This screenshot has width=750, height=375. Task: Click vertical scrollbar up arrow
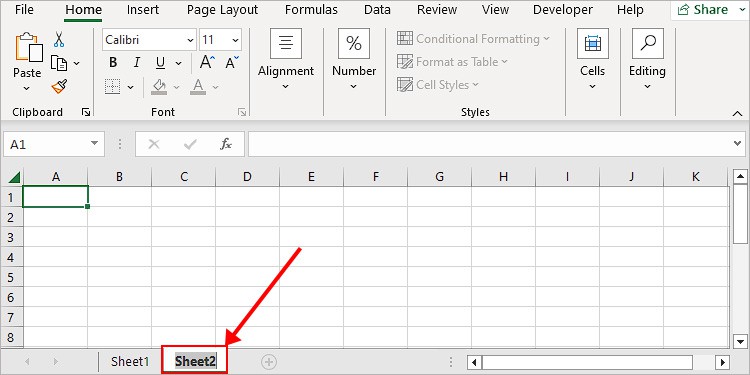tap(740, 177)
